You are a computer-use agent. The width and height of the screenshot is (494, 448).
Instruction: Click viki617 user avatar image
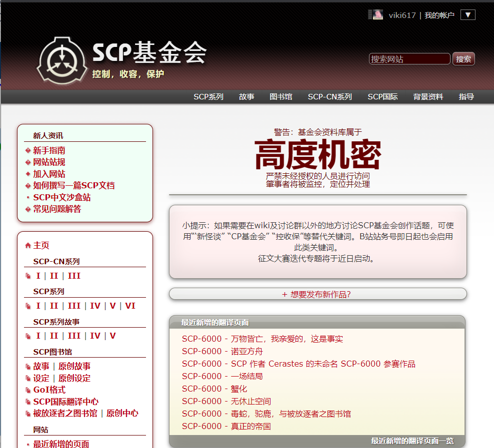point(377,15)
